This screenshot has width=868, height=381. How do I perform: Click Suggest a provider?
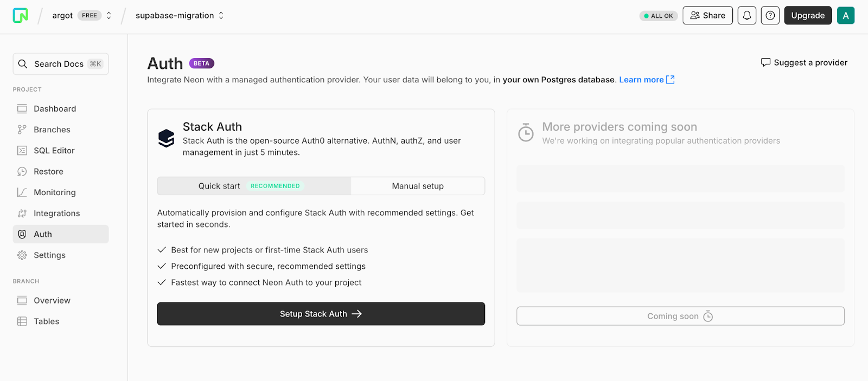pos(804,62)
